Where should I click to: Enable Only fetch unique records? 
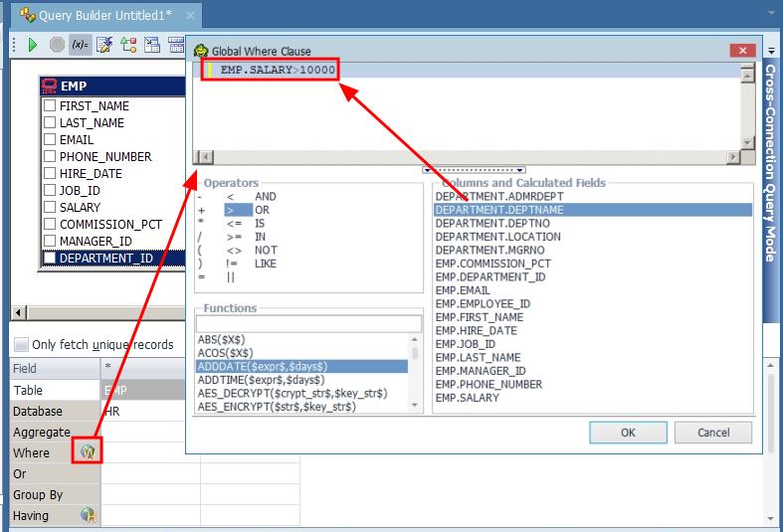21,345
